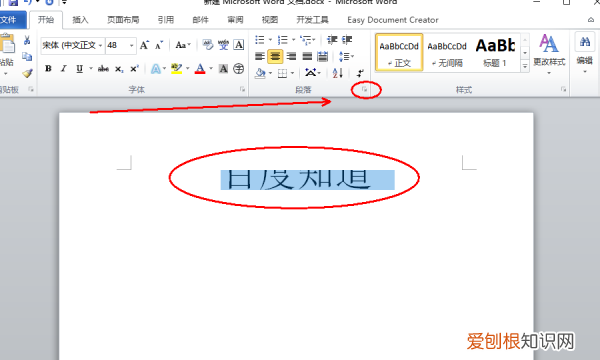
Task: Toggle Underline formatting
Action: (79, 69)
